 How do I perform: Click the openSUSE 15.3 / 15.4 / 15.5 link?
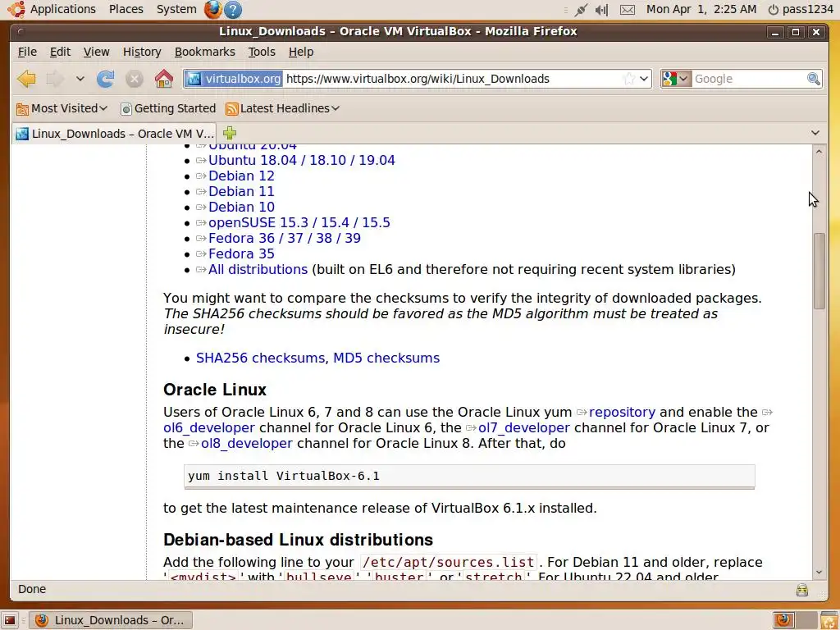tap(299, 222)
